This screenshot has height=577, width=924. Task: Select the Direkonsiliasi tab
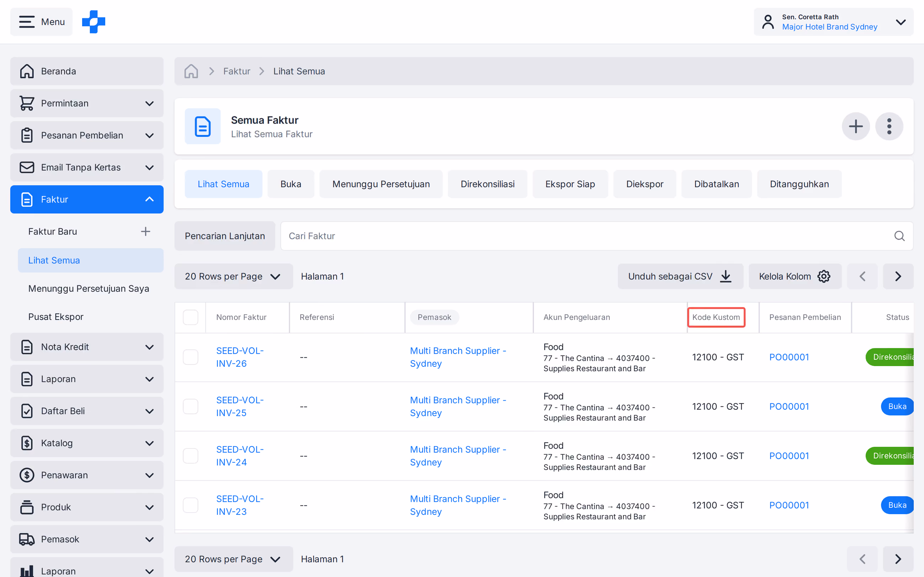(x=487, y=184)
